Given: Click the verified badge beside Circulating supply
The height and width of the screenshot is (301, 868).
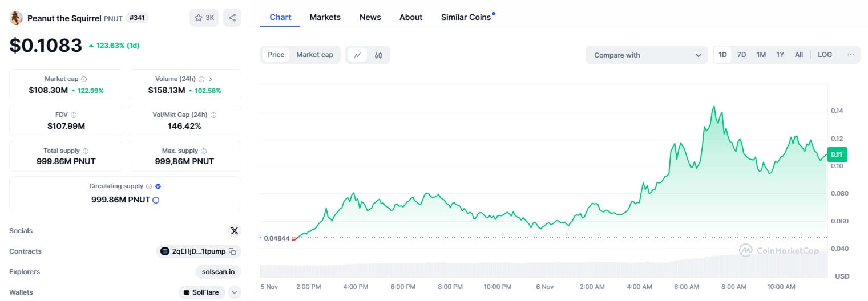Looking at the screenshot, I should 158,186.
